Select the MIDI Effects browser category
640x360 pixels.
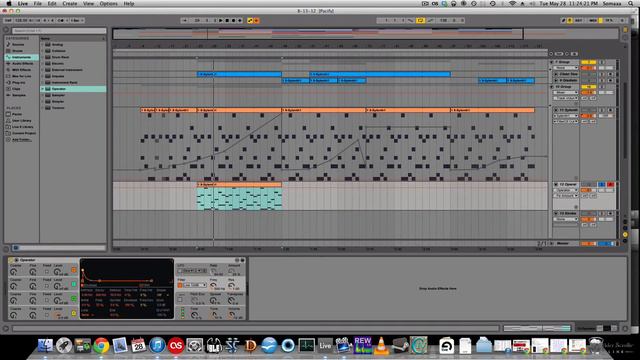tap(21, 70)
